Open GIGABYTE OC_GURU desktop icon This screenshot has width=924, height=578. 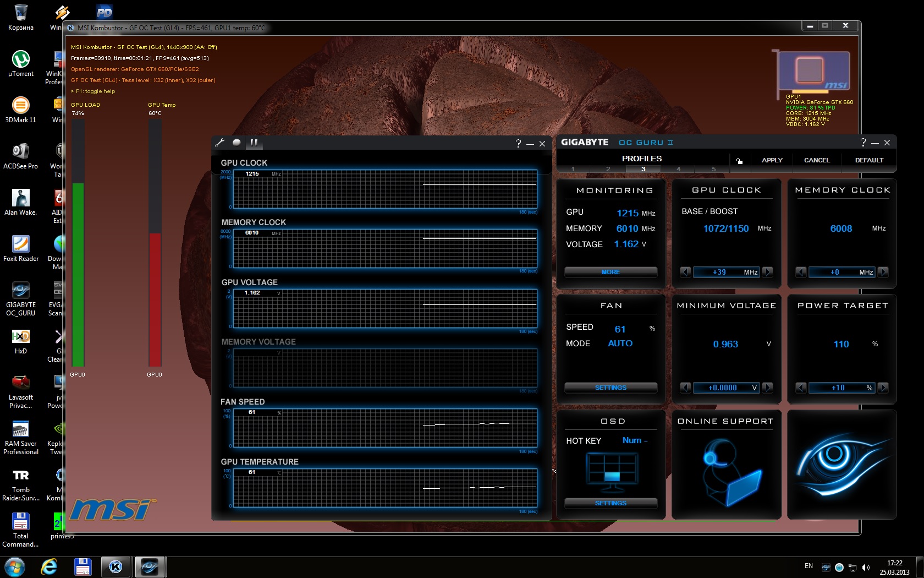[x=21, y=299]
